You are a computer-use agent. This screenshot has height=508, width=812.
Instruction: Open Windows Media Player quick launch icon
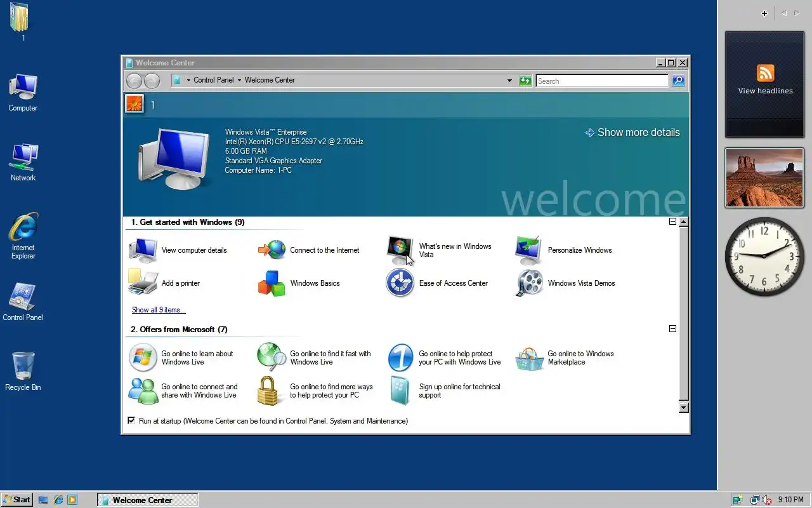tap(72, 500)
